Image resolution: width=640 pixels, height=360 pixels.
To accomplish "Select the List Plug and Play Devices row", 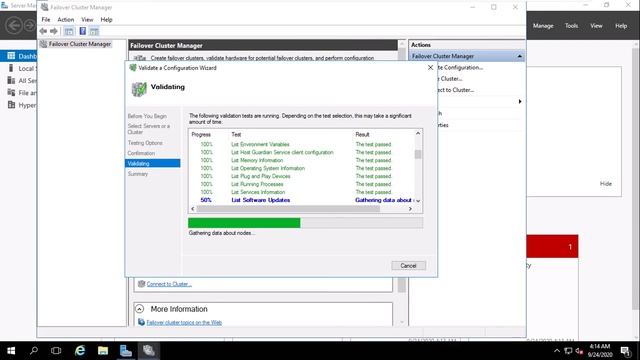I will point(301,176).
